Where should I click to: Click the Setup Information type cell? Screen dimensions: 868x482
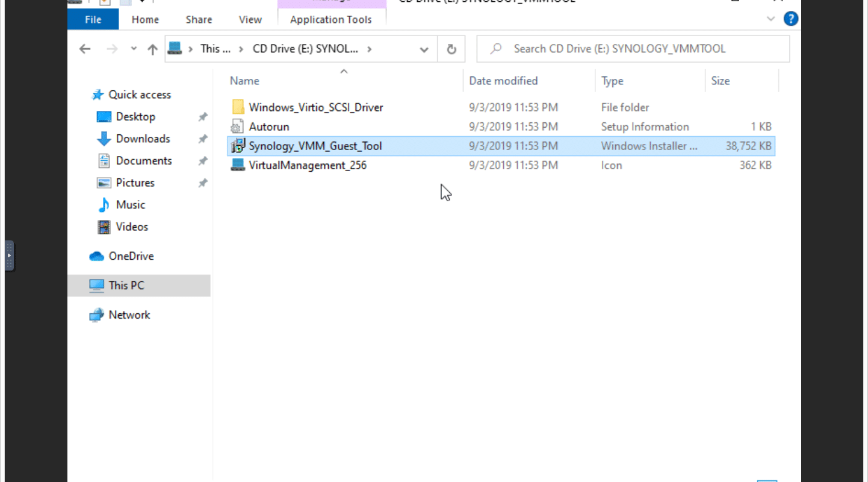click(645, 127)
